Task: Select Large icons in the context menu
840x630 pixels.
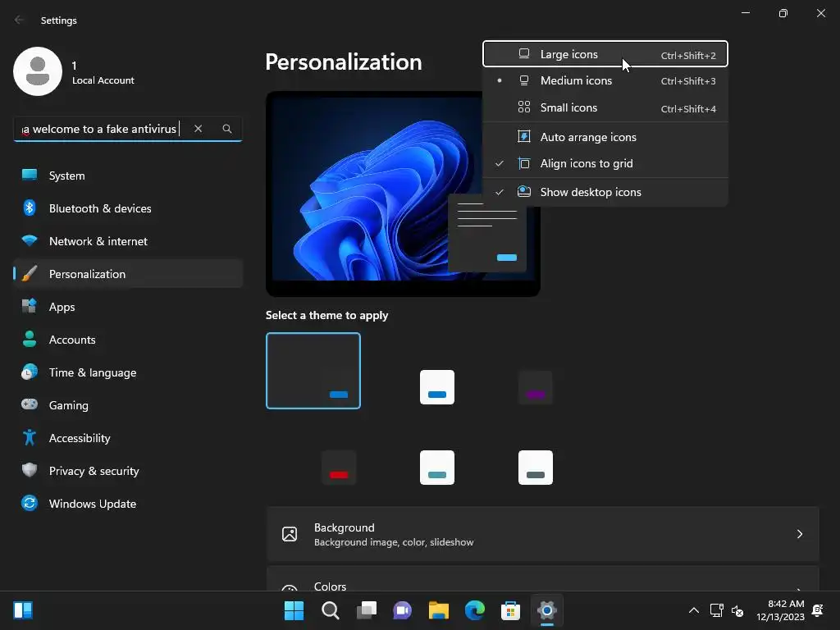Action: (605, 54)
